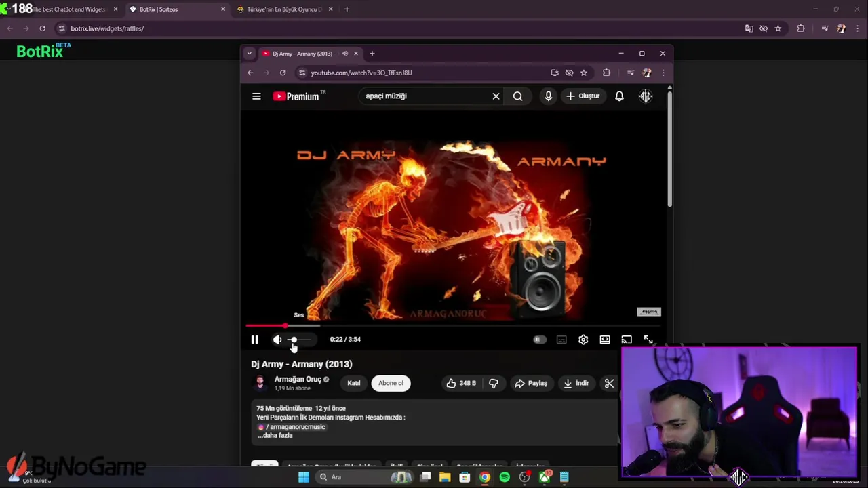Open a new tab in YouTube window
The height and width of the screenshot is (488, 868).
coord(372,54)
